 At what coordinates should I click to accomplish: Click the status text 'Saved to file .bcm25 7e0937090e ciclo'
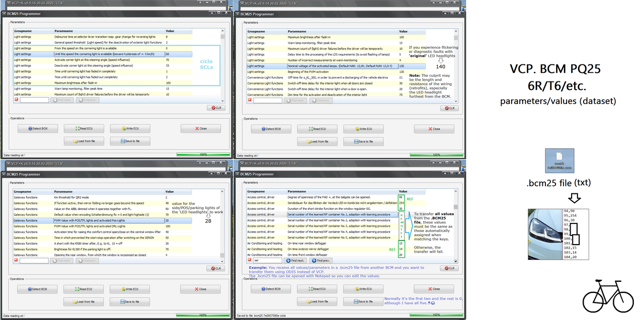coord(262,315)
